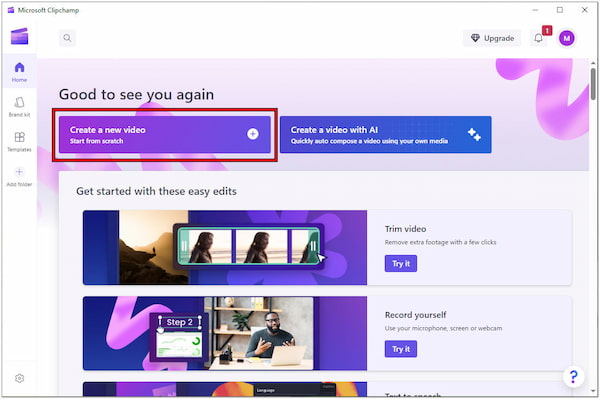
Task: Go to Home in sidebar
Action: 19,72
